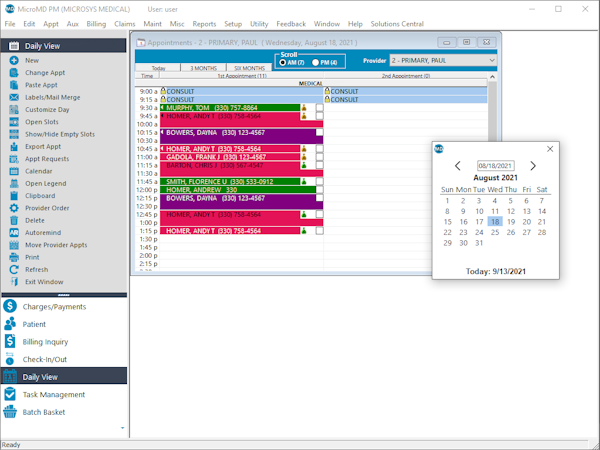Open the Patient module icon
Screen dimensions: 600x450
click(11, 324)
